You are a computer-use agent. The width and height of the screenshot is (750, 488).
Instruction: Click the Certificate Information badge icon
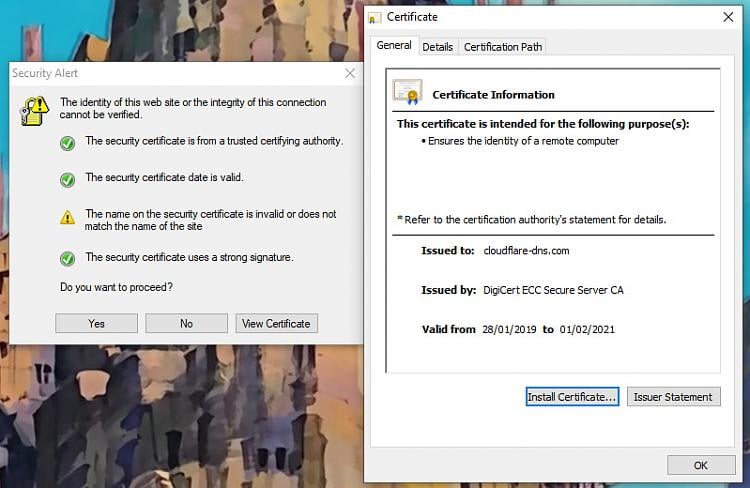coord(407,93)
